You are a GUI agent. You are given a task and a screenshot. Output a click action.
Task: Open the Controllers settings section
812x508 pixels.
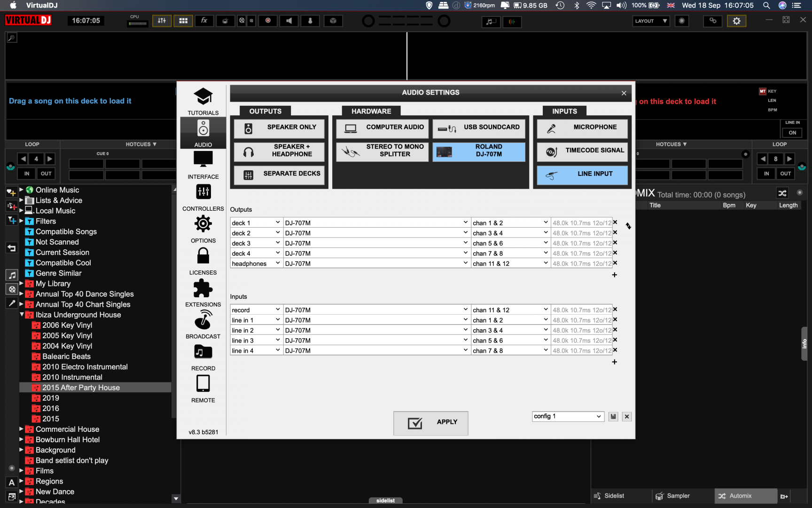click(203, 197)
